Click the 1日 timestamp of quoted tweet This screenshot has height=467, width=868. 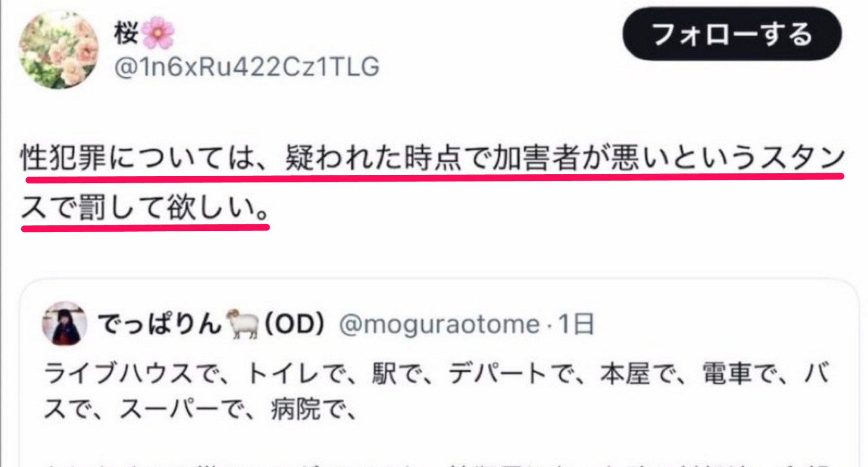coord(576,324)
